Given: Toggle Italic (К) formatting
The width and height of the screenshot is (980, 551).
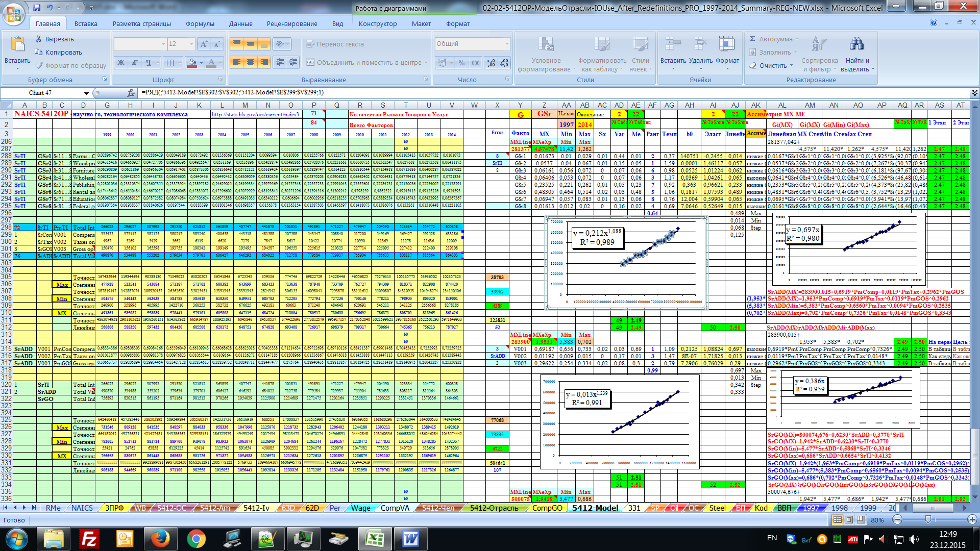Looking at the screenshot, I should 135,63.
